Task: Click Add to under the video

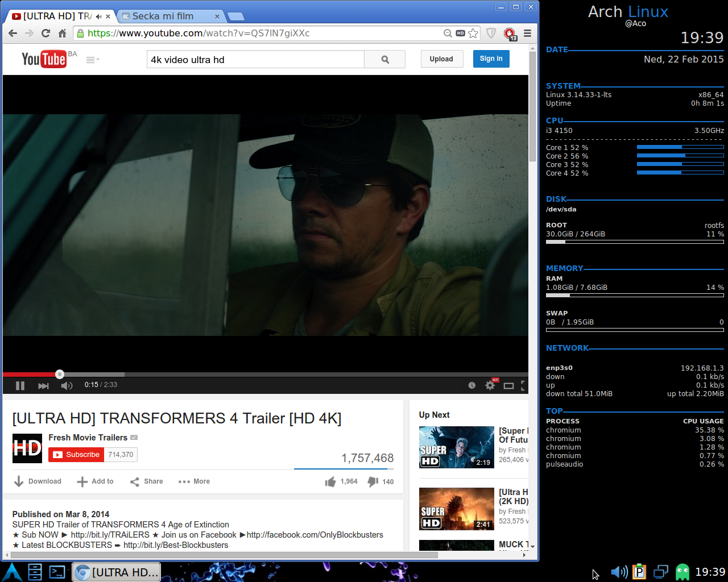Action: [95, 481]
